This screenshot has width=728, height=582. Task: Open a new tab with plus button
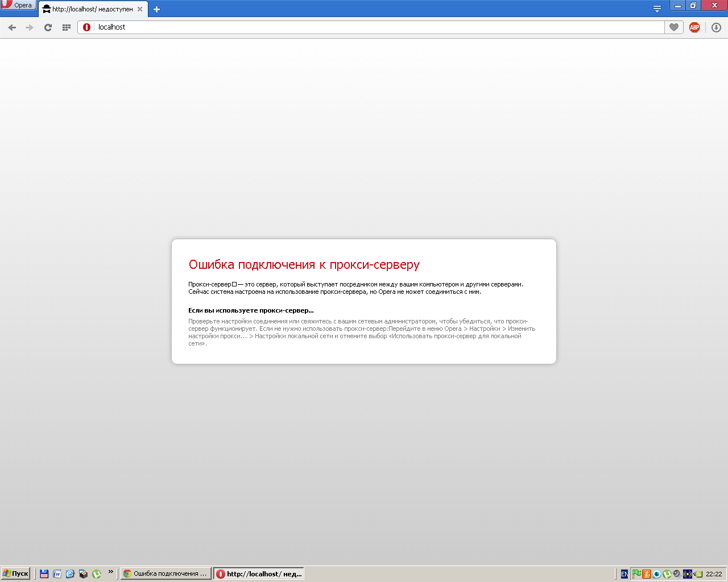click(157, 9)
